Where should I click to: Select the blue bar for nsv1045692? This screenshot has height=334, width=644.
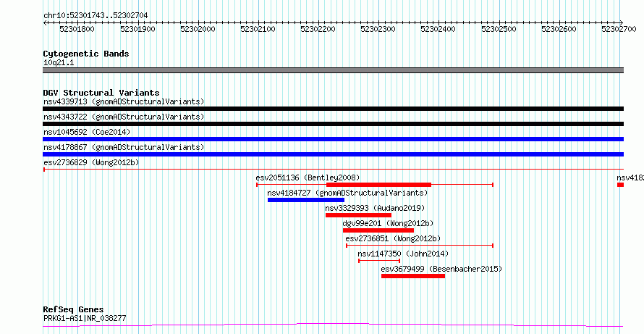point(333,139)
